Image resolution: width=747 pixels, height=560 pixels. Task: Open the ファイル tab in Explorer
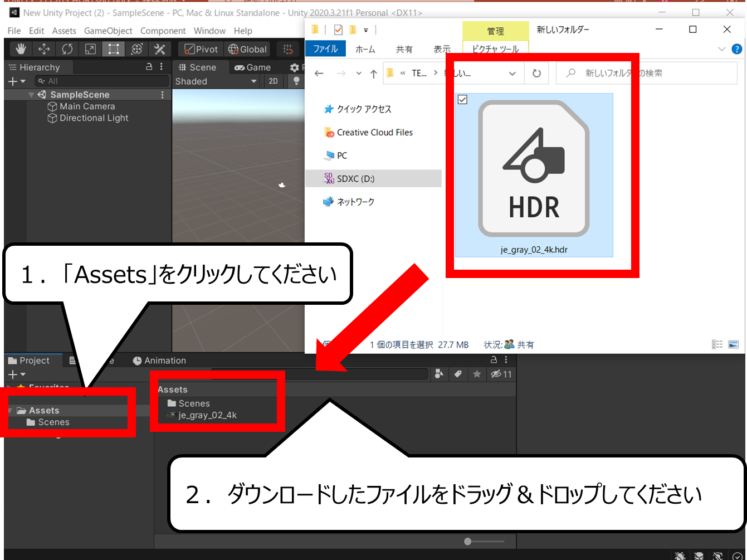325,49
